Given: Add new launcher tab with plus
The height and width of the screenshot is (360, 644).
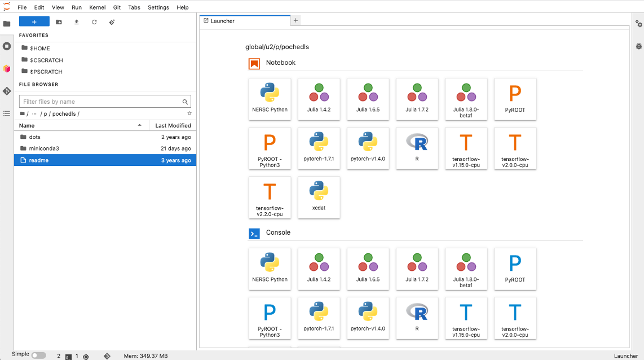Looking at the screenshot, I should pos(295,20).
